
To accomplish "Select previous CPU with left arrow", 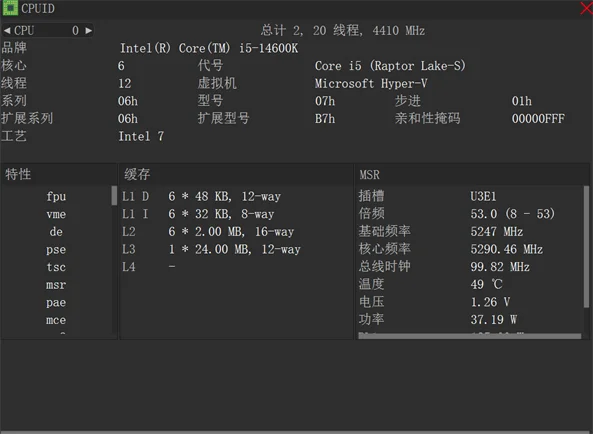I will (x=7, y=30).
